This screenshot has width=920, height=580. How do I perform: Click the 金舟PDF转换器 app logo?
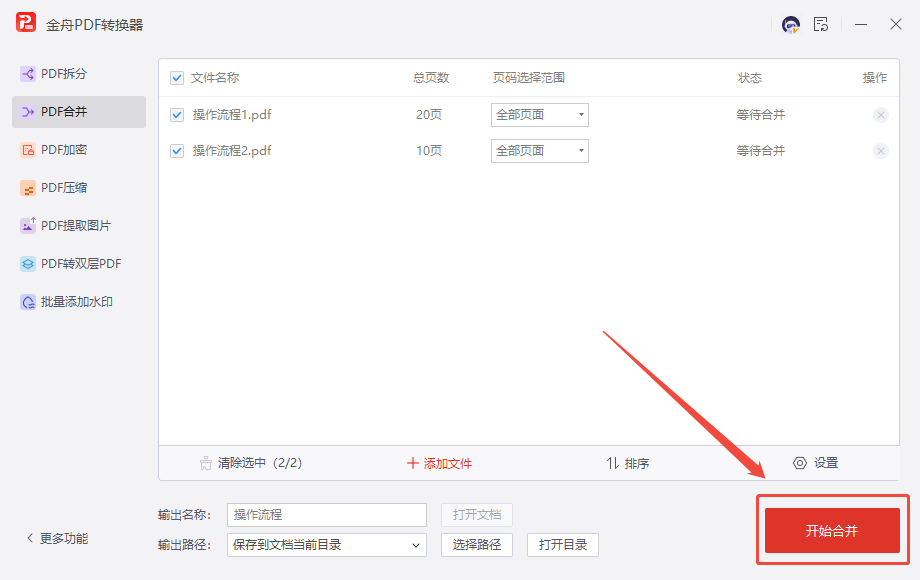tap(26, 23)
